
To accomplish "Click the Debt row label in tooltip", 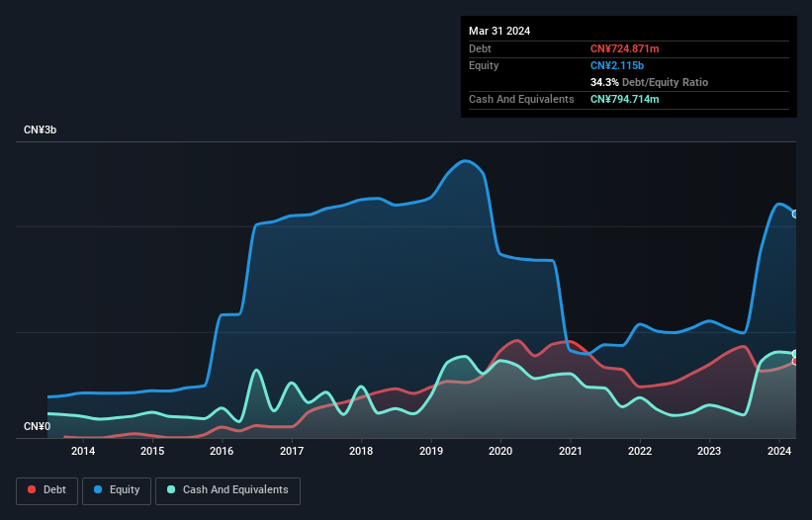I will pyautogui.click(x=480, y=48).
